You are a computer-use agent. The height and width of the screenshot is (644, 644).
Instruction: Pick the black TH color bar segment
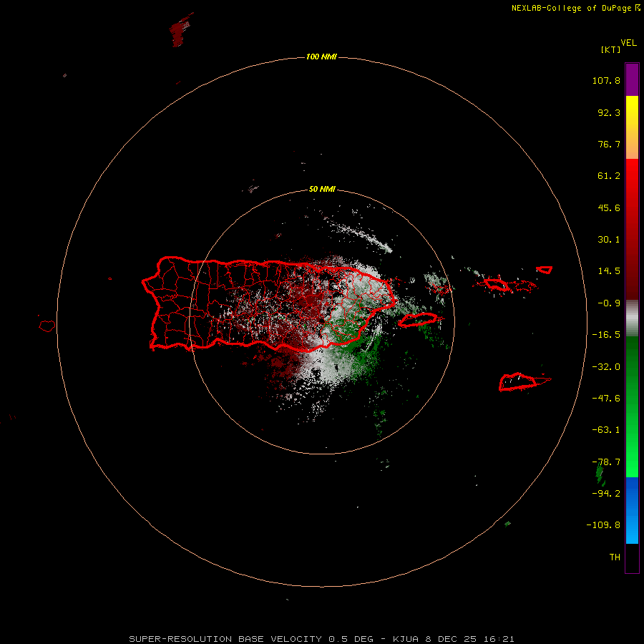[x=632, y=557]
